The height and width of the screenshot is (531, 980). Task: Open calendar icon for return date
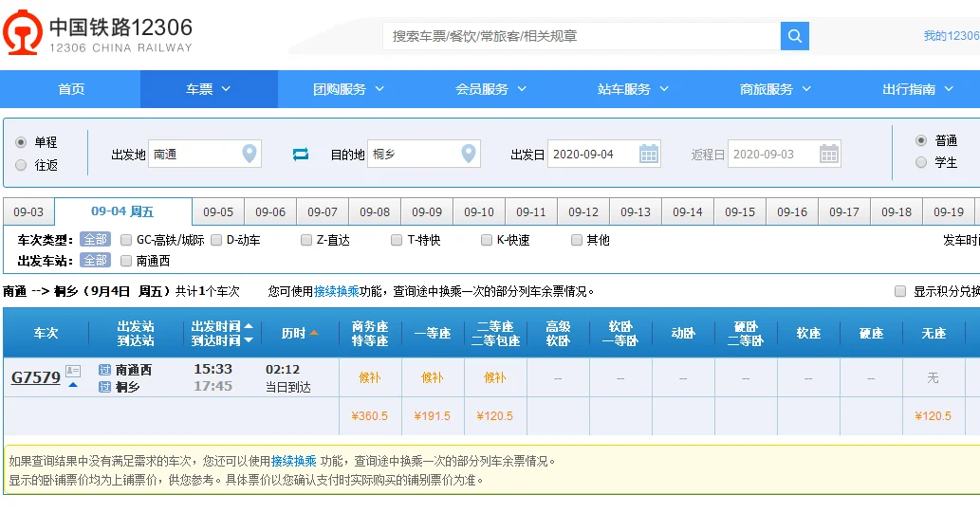828,154
